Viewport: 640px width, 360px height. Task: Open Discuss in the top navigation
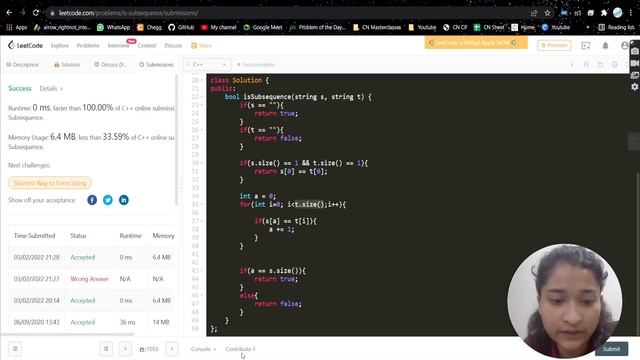[173, 45]
